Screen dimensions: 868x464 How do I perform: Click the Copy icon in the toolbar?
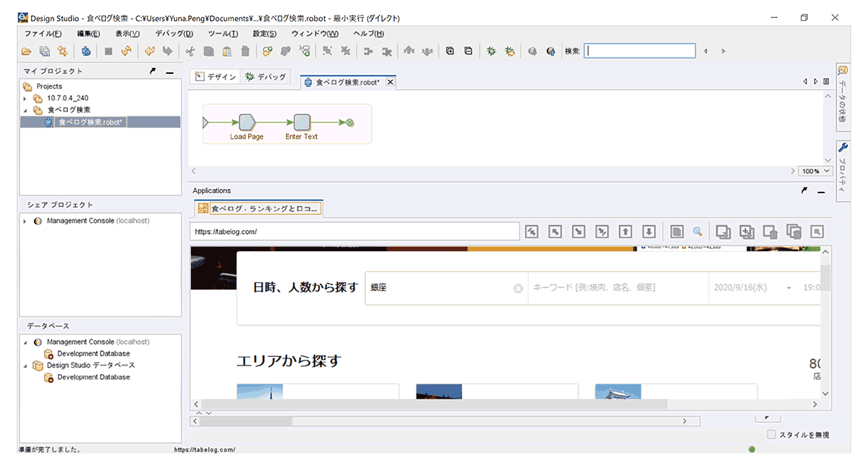[208, 51]
